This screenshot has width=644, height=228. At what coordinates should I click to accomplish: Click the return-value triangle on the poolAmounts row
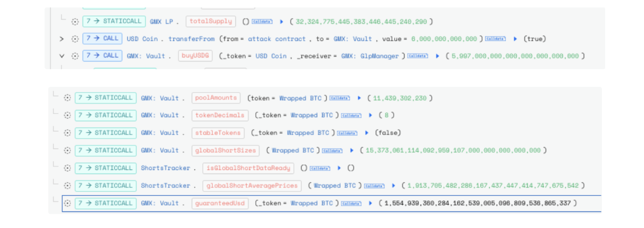pyautogui.click(x=359, y=98)
